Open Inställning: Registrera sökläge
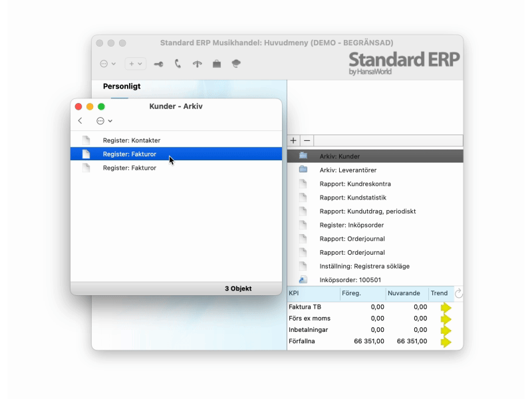The width and height of the screenshot is (532, 399). click(375, 267)
